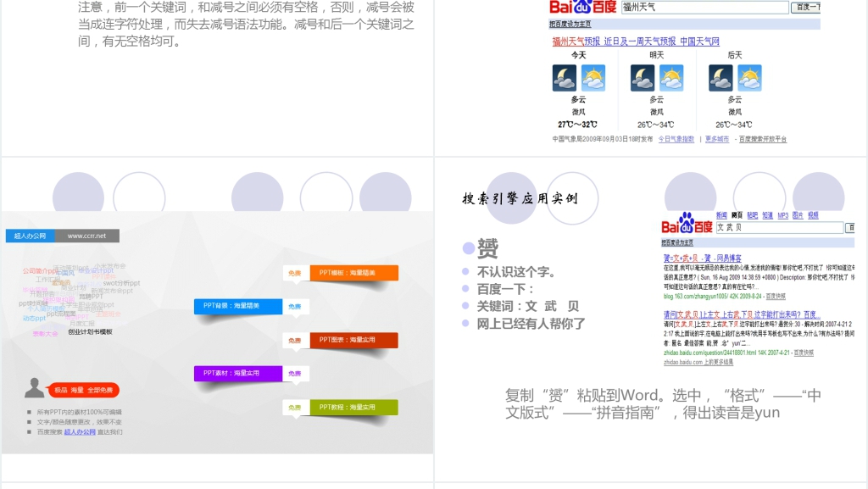Select the 新闻 tab above search box
This screenshot has height=489, width=868.
coord(721,215)
